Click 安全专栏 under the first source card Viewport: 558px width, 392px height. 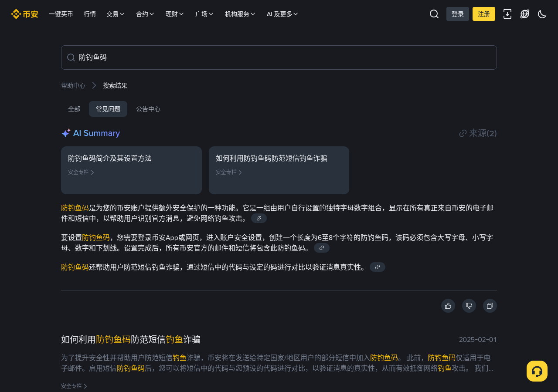click(x=81, y=172)
